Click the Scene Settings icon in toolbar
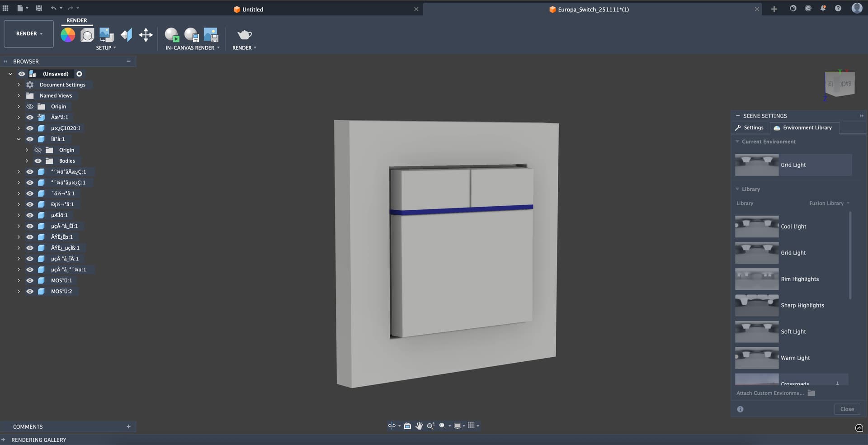Image resolution: width=868 pixels, height=445 pixels. click(87, 35)
